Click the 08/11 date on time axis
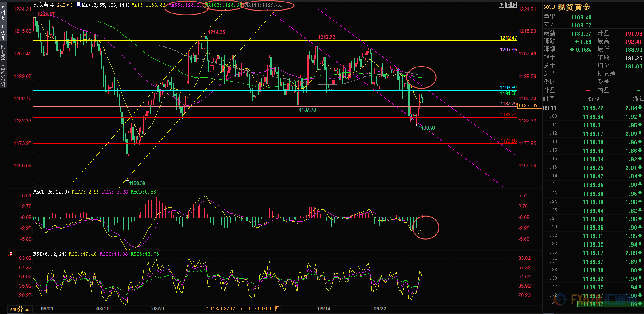The image size is (644, 314). (x=102, y=309)
